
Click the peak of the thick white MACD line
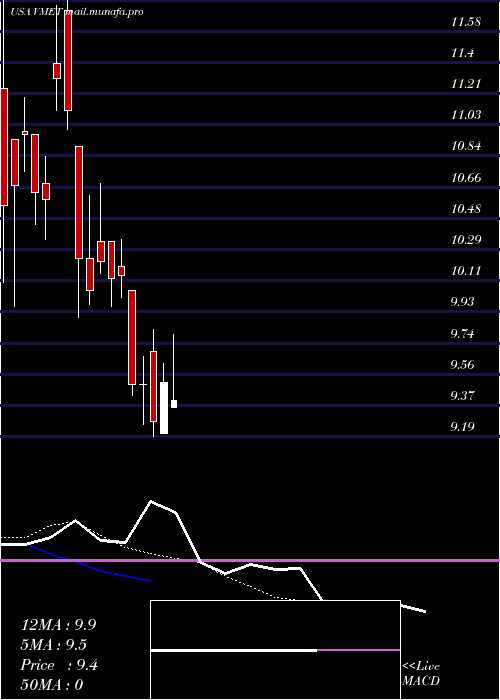[151, 501]
